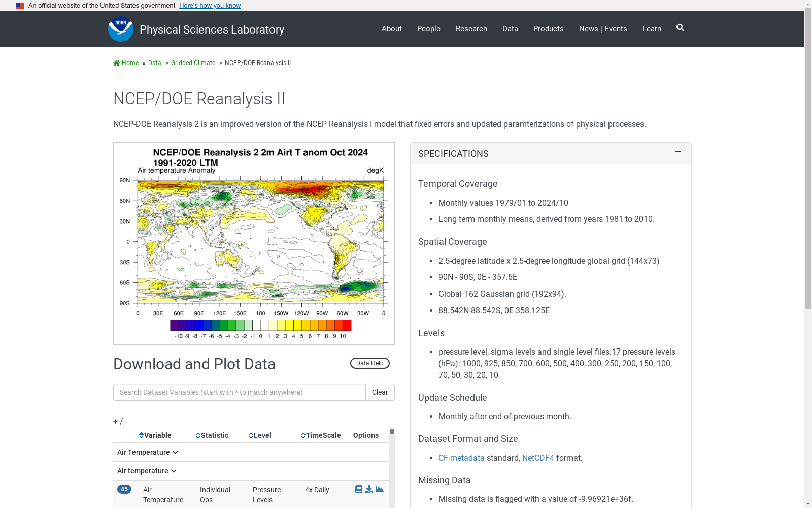Expand the Air Temperature group chevron

175,452
